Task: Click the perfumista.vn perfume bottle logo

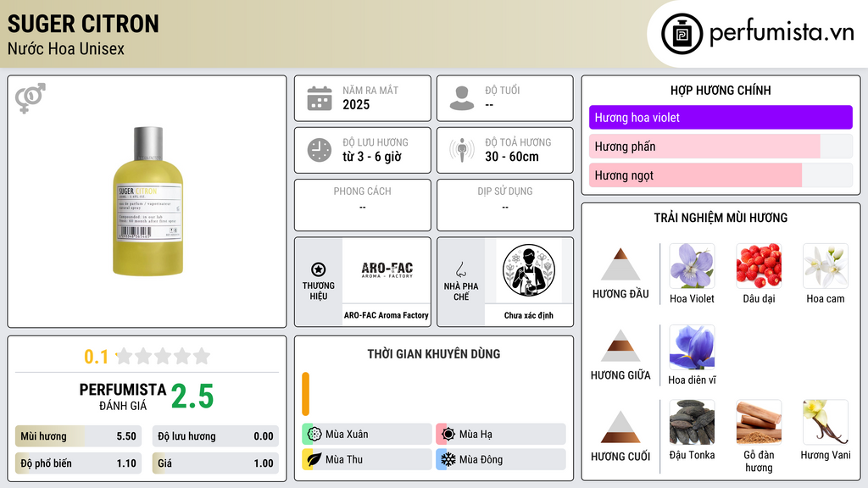Action: point(682,34)
